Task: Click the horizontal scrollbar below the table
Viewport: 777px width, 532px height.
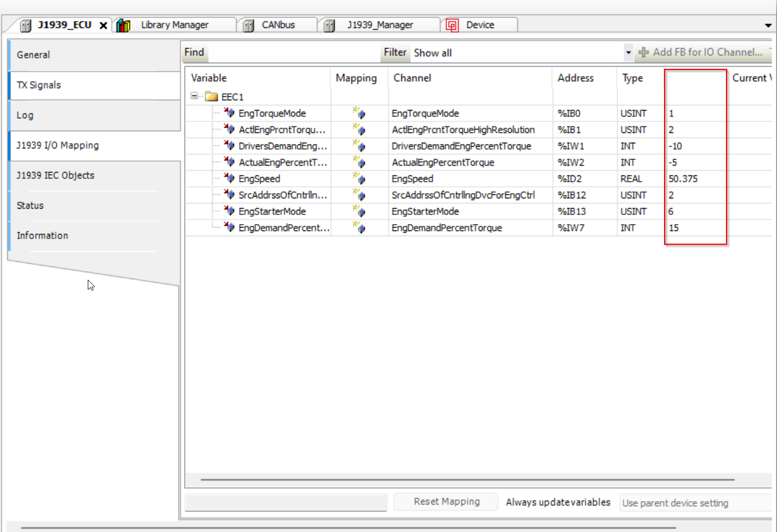Action: tap(467, 479)
